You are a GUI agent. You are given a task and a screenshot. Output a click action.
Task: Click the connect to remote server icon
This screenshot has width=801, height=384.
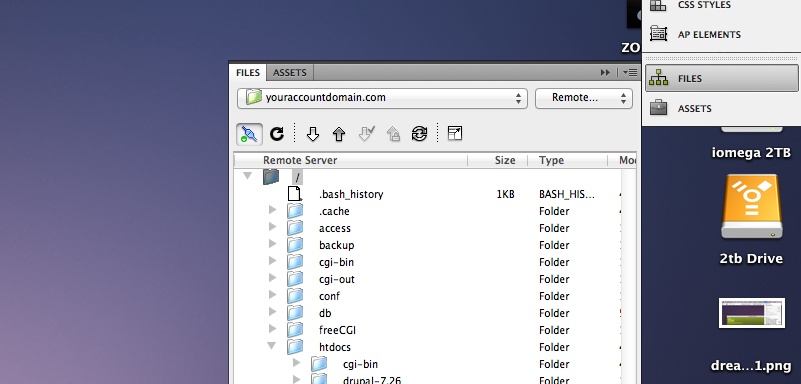coord(250,134)
